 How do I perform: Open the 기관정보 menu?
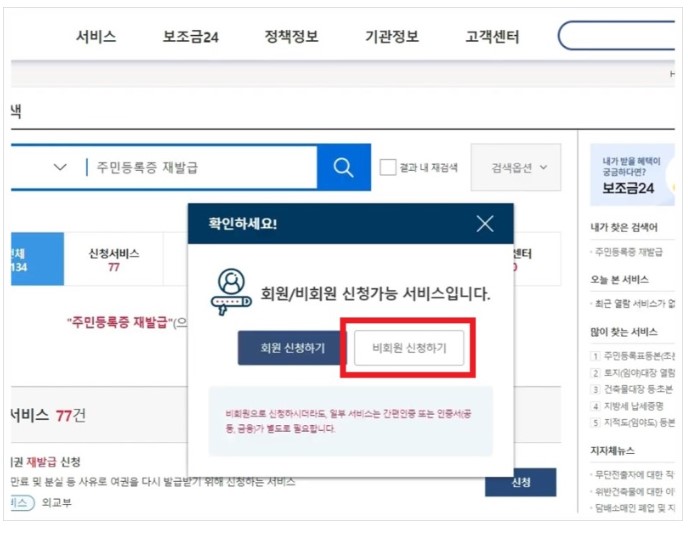click(392, 36)
